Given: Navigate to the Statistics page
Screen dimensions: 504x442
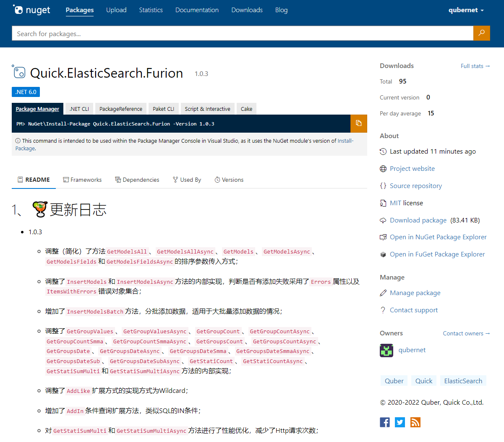Looking at the screenshot, I should (x=151, y=10).
